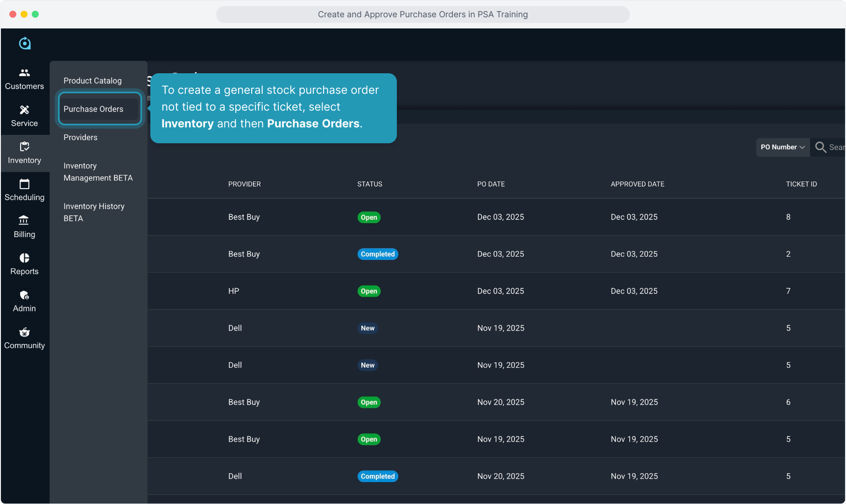This screenshot has height=504, width=846.
Task: Click the Completed badge on ticket 2 row
Action: coord(377,254)
